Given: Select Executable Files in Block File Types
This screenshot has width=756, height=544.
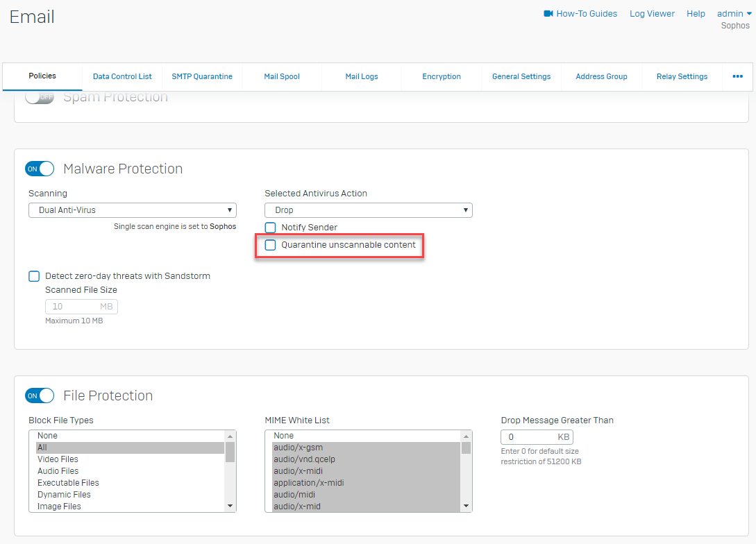Looking at the screenshot, I should [68, 482].
